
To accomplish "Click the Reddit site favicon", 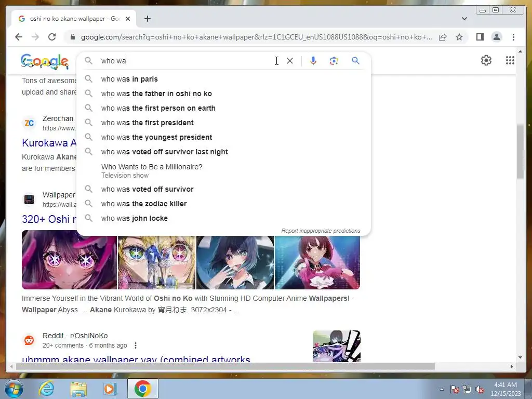I will (x=29, y=340).
